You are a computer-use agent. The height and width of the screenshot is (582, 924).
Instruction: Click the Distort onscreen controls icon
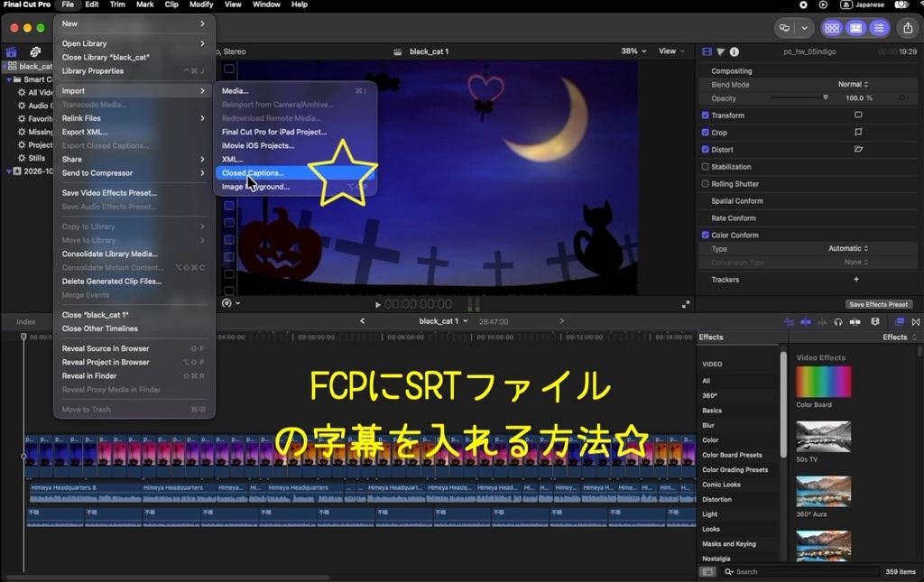coord(858,149)
